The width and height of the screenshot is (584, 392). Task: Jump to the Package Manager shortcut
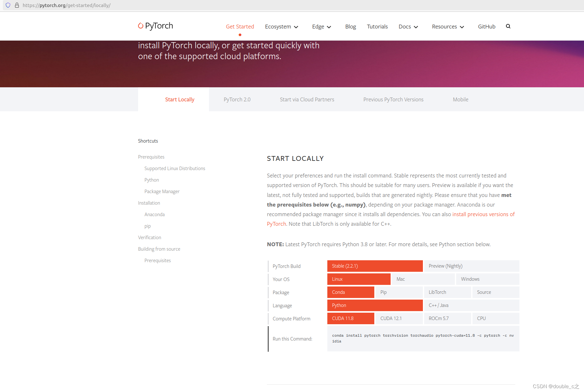tap(162, 192)
